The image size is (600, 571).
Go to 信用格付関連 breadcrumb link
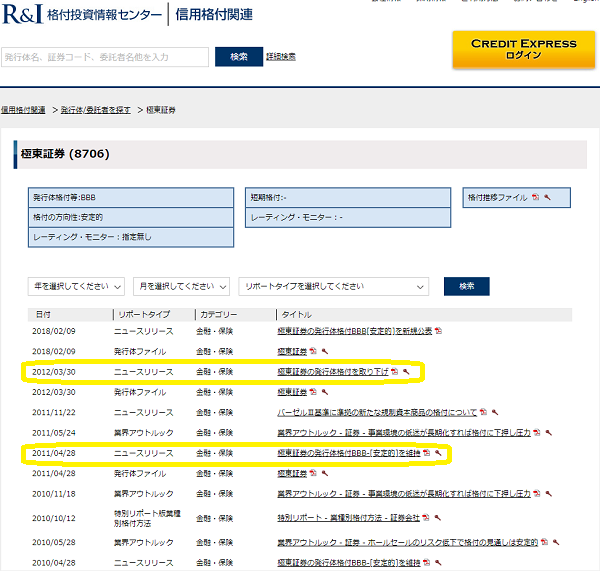click(x=23, y=110)
